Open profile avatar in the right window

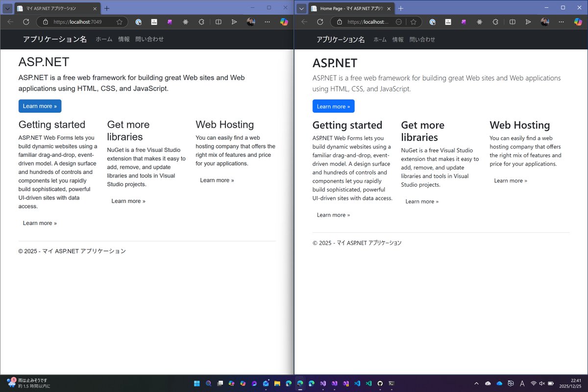(x=545, y=22)
